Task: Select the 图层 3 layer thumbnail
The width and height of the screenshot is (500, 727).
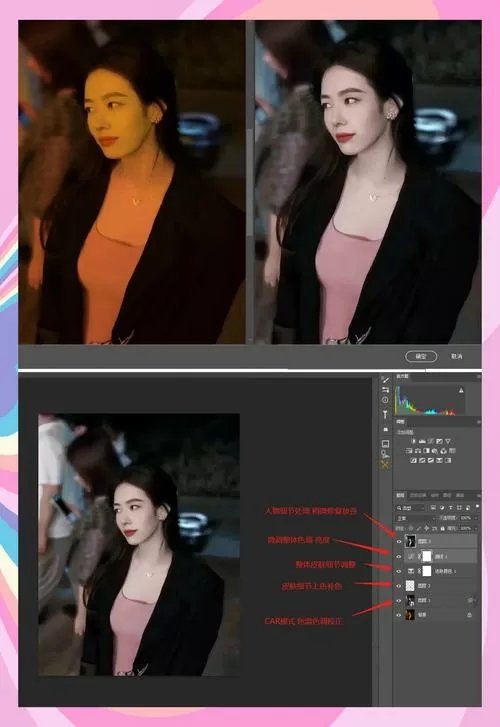Action: 410,542
